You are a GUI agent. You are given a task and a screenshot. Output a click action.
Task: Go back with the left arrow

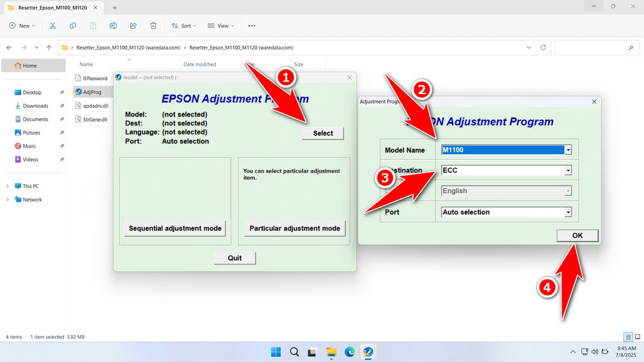pos(10,48)
